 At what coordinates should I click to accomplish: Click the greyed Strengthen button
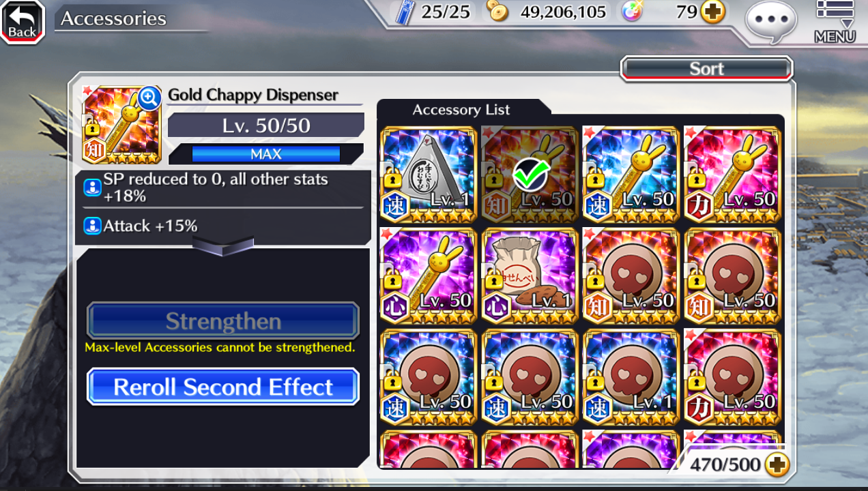223,321
